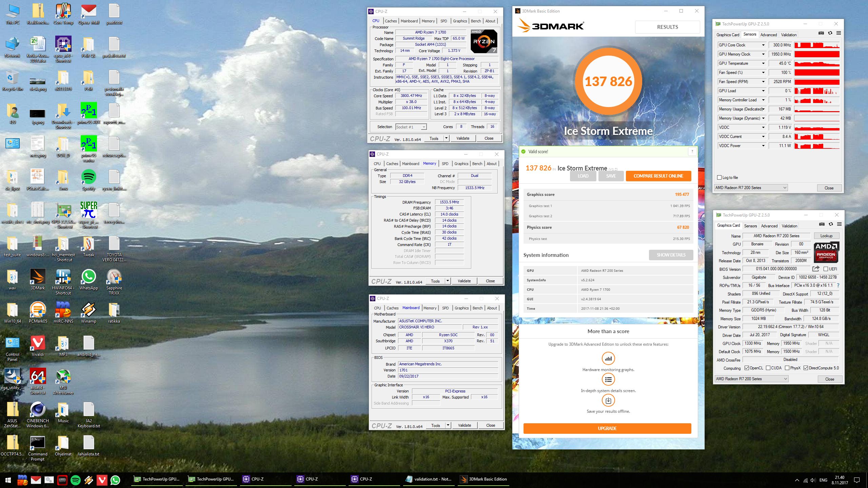This screenshot has height=488, width=868.
Task: Click the RESULTS button in 3DMark
Action: click(x=667, y=27)
